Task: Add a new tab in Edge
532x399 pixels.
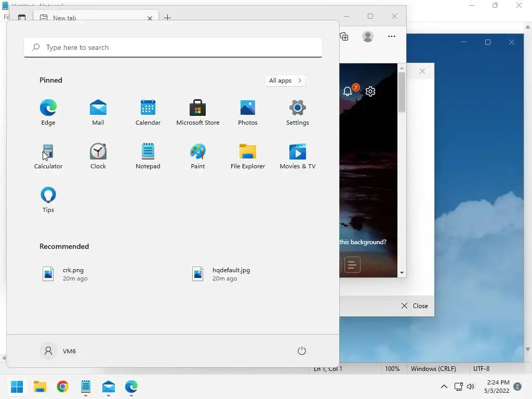Action: pos(167,17)
